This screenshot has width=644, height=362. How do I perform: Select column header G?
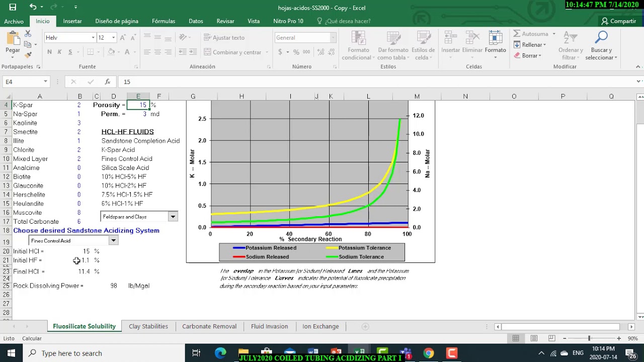(193, 96)
